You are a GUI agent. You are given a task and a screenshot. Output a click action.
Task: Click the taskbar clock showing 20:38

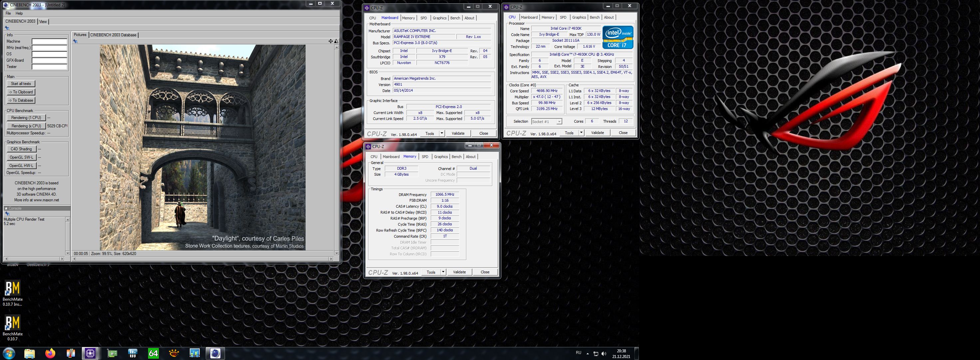click(621, 354)
